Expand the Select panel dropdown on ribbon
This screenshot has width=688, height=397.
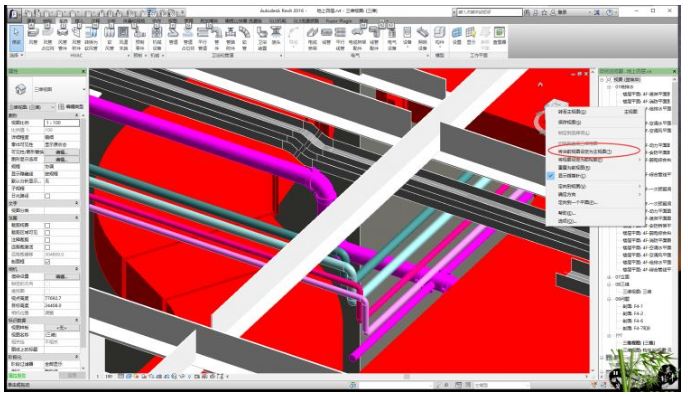tap(17, 55)
